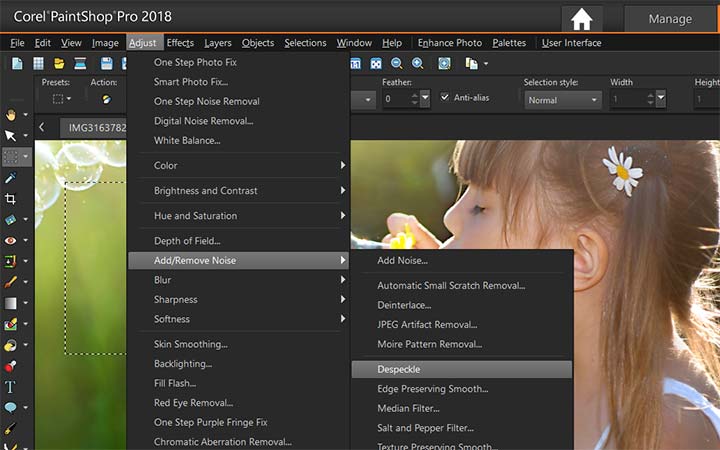Open the Width slider dropdown arrow
Image resolution: width=720 pixels, height=450 pixels.
click(661, 98)
